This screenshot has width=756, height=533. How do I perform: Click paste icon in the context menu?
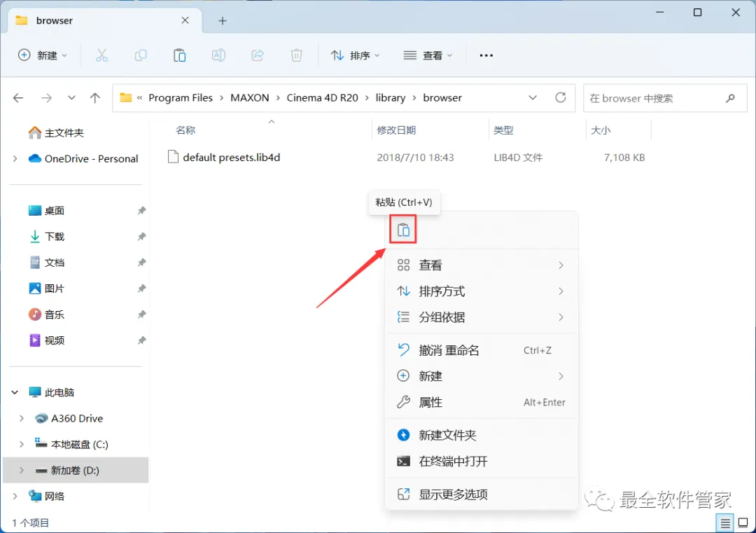click(x=403, y=230)
